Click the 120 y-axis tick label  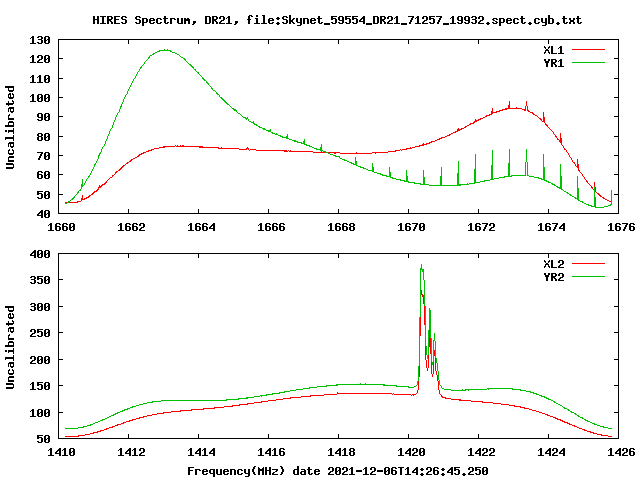pos(40,59)
